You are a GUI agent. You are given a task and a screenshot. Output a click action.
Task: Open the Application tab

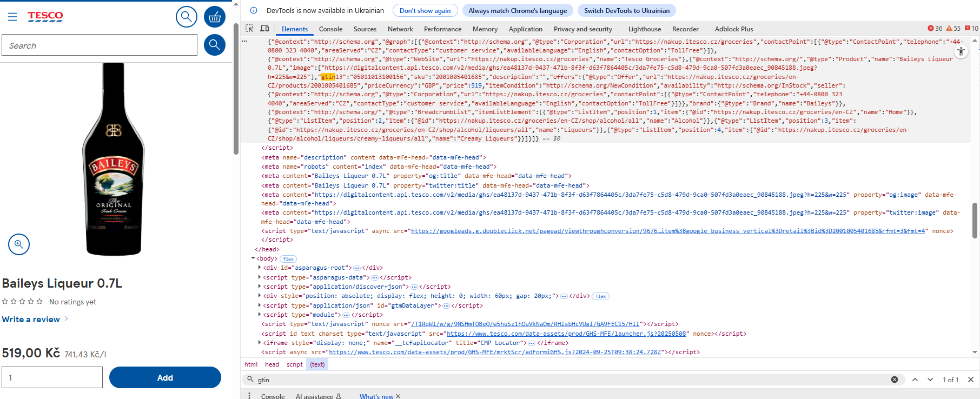525,29
